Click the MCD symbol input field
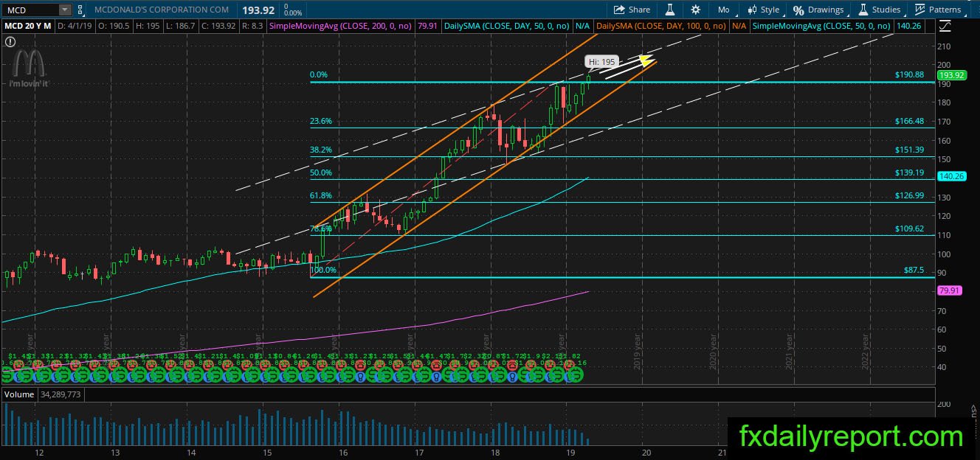Image resolution: width=980 pixels, height=460 pixels. pos(30,10)
